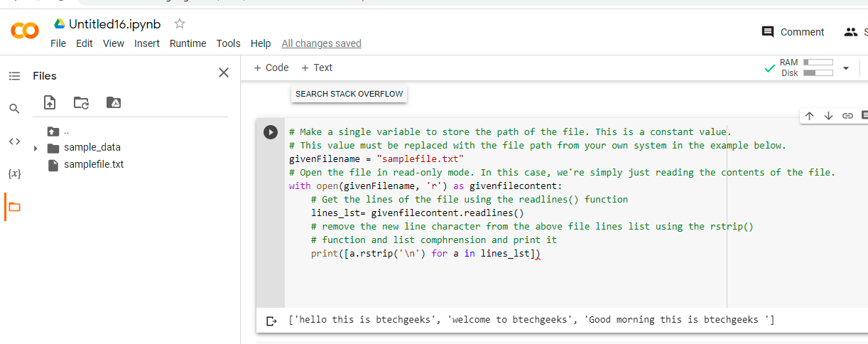Click the All changes saved link
The image size is (868, 344).
[321, 43]
